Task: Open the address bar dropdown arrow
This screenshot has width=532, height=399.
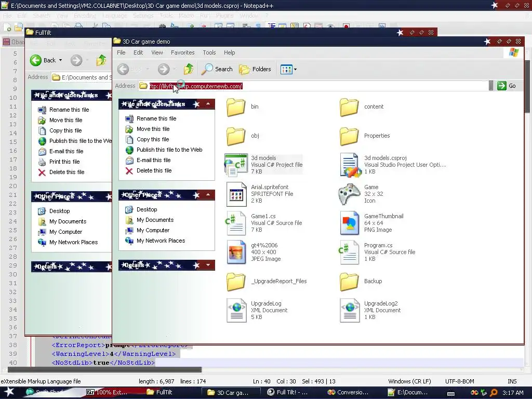Action: pos(490,86)
